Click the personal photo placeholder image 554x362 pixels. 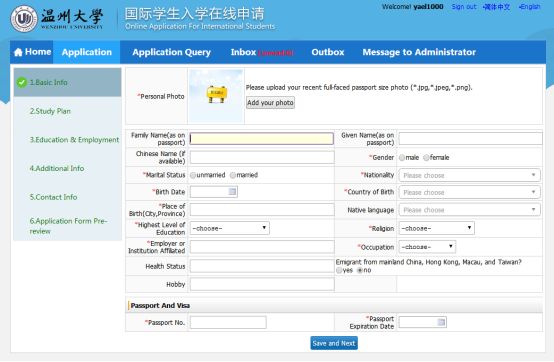pos(216,96)
